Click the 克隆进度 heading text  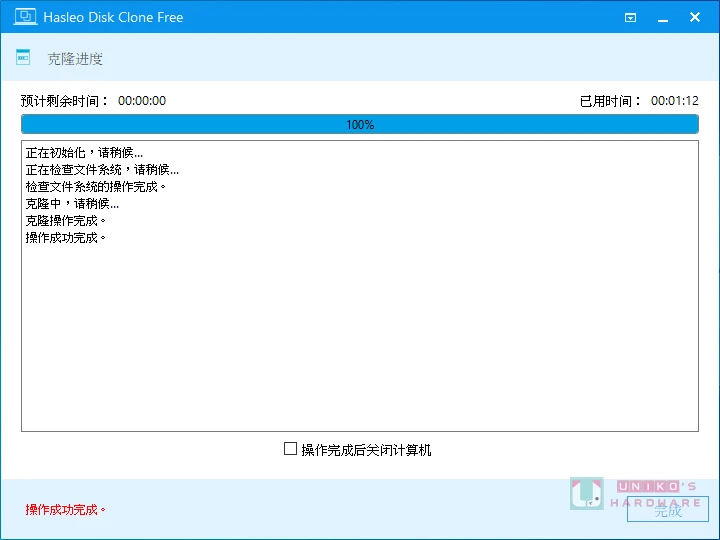(x=75, y=59)
